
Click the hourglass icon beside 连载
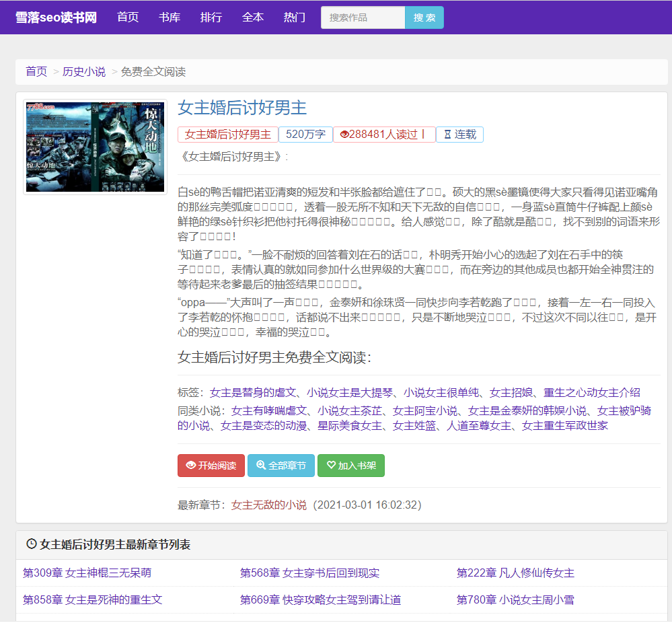click(447, 135)
